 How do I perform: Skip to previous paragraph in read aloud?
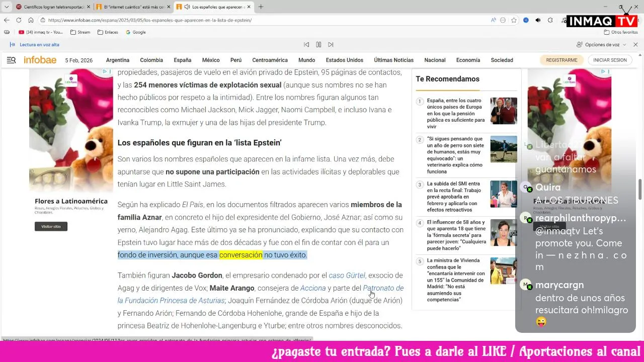point(306,45)
